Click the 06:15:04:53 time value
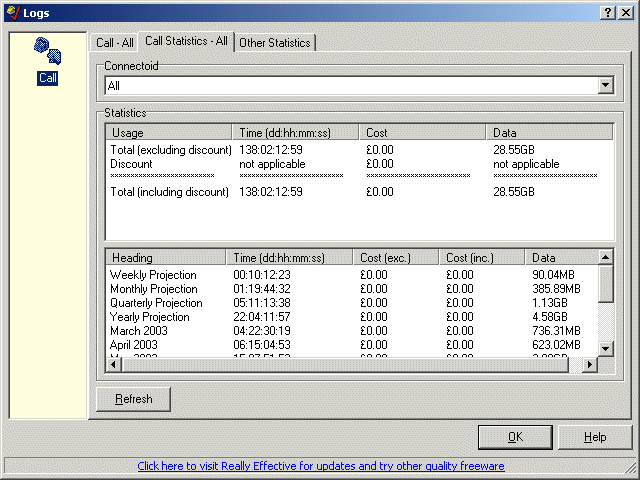The image size is (640, 480). (x=262, y=344)
